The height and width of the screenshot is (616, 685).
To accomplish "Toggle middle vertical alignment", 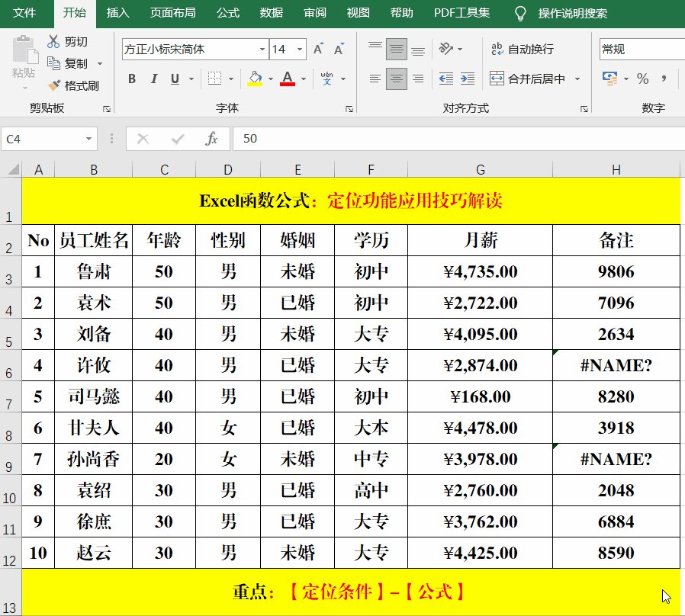I will [x=396, y=49].
